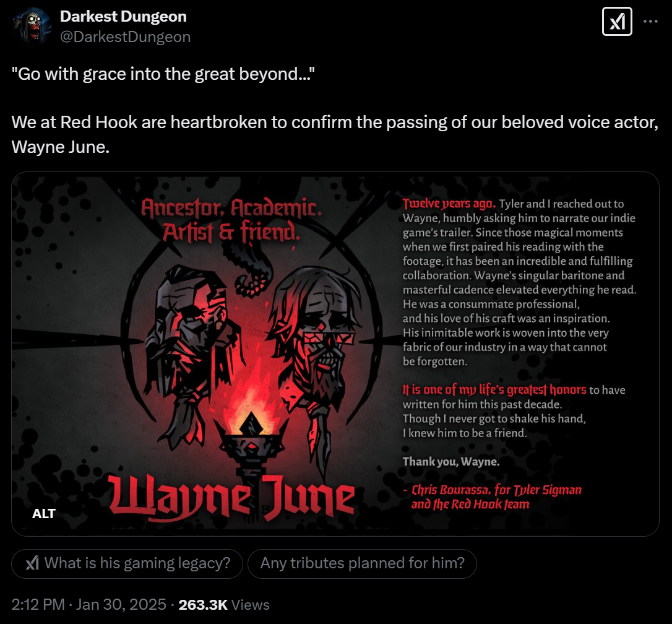
Task: Click the "Ancestor, Academic, Artist & Friend" heading
Action: 231,220
